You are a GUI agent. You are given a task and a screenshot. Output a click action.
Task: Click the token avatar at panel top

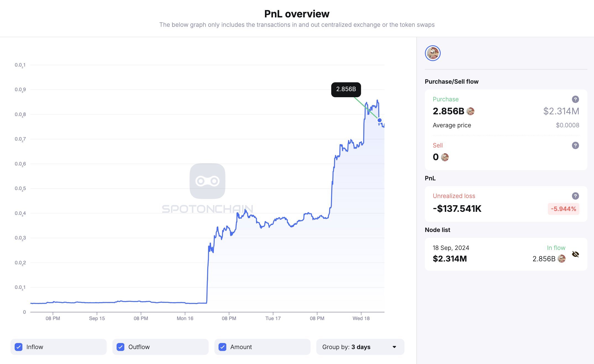[x=433, y=53]
